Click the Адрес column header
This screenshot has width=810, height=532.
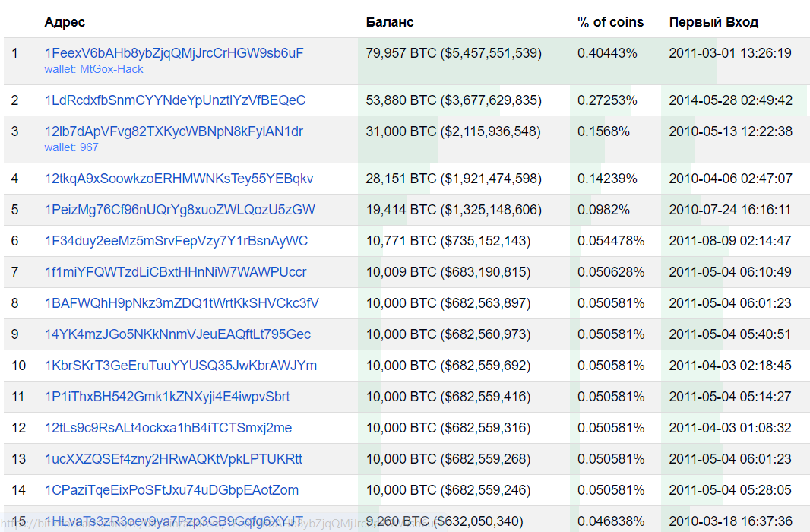coord(65,22)
